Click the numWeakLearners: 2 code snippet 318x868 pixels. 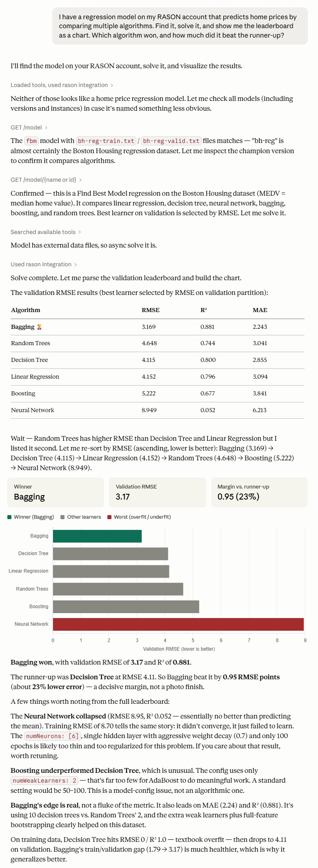pos(44,781)
